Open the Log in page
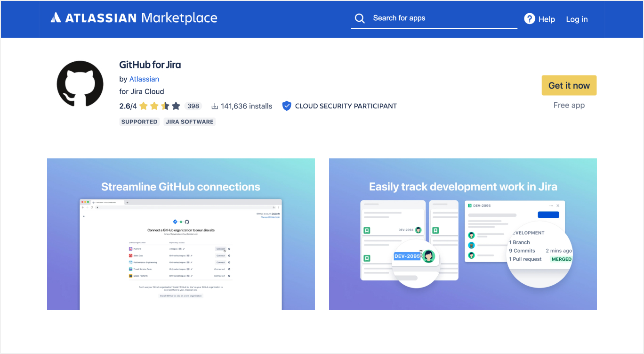The width and height of the screenshot is (644, 354). [577, 19]
